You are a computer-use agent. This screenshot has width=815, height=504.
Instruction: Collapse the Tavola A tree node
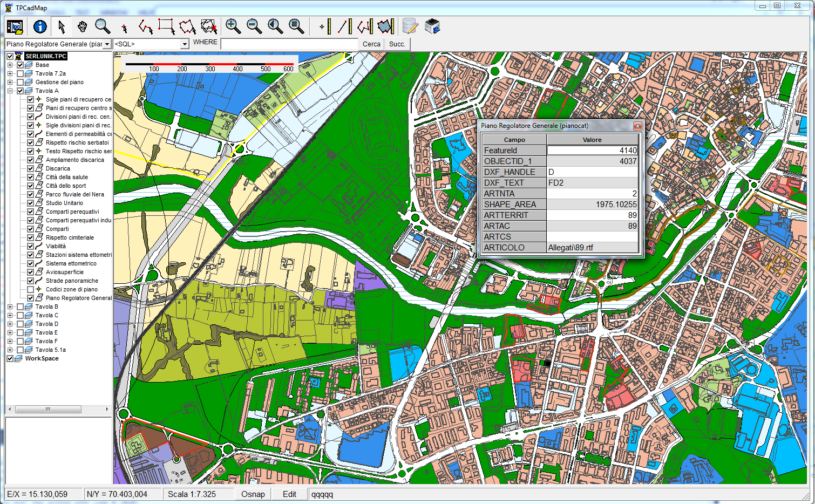[10, 91]
